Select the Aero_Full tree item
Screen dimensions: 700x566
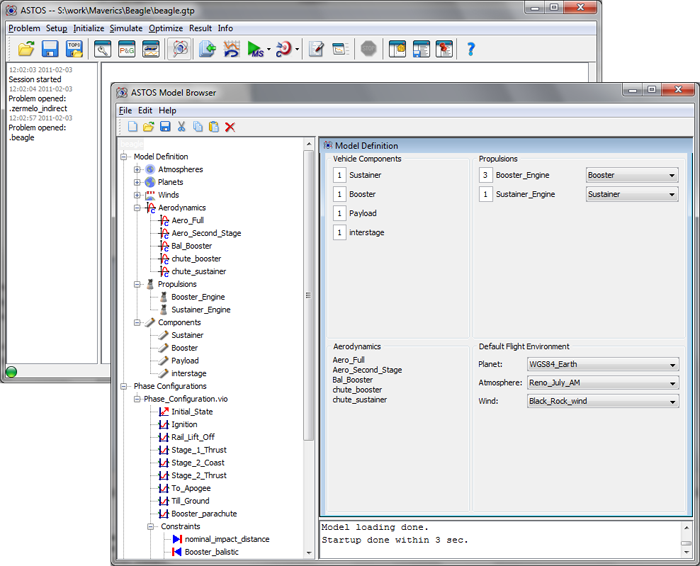pyautogui.click(x=188, y=221)
